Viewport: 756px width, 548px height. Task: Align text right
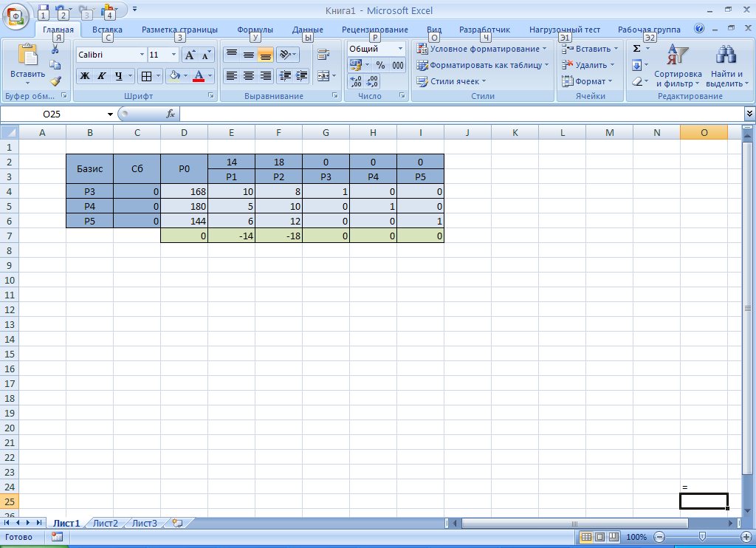click(x=265, y=76)
